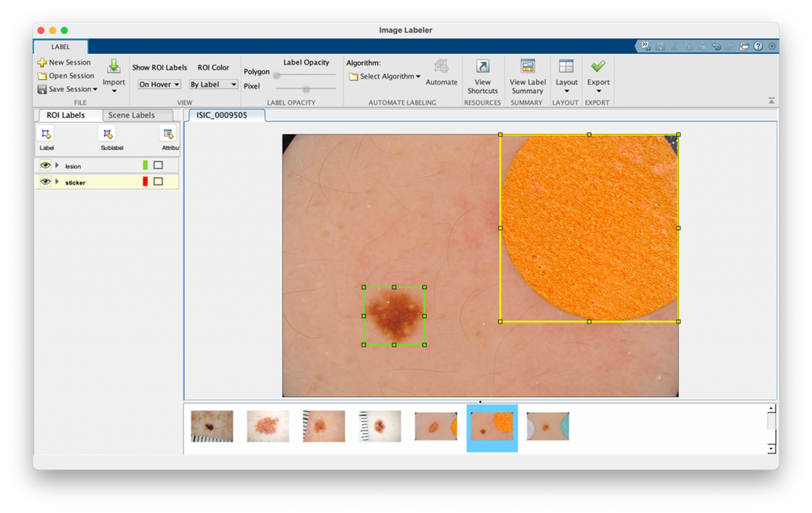Image resolution: width=812 pixels, height=513 pixels.
Task: Click the New Session icon
Action: click(x=42, y=63)
